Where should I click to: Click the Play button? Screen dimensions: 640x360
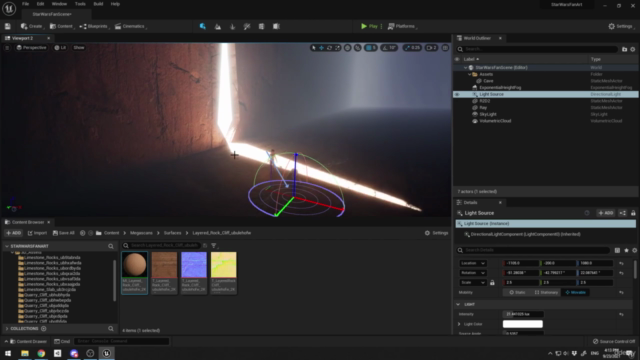point(369,26)
